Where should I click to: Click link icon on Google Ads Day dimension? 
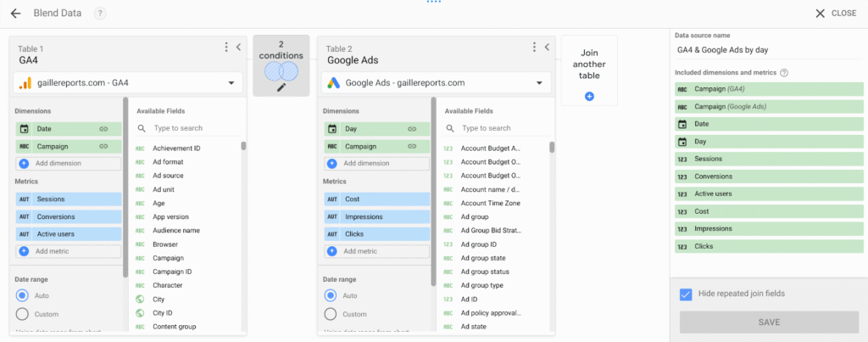point(411,129)
